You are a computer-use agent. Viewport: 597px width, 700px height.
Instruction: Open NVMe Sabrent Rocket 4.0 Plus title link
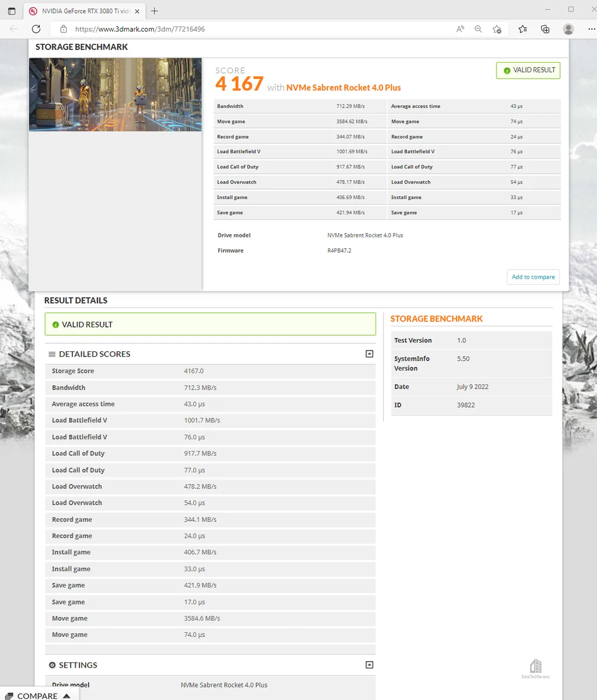point(343,88)
